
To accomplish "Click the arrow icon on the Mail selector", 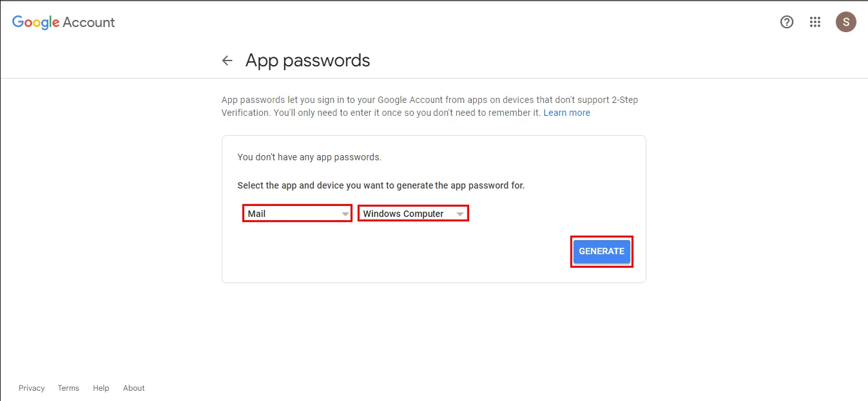I will [x=345, y=214].
